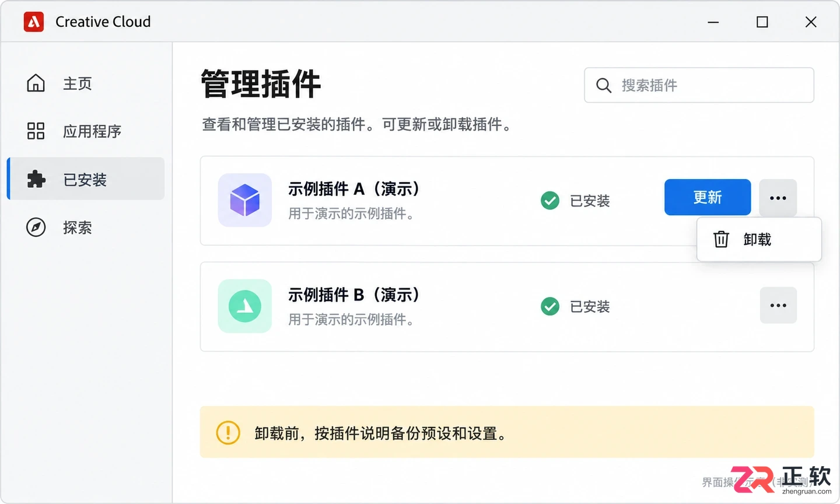Viewport: 840px width, 504px height.
Task: Switch to the 探索 sidebar section
Action: [86, 227]
